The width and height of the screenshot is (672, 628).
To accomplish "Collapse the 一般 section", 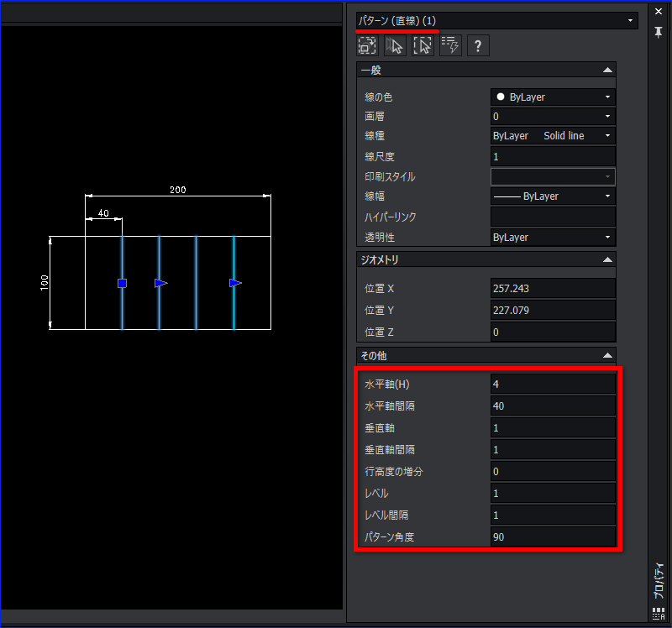I will tap(607, 71).
